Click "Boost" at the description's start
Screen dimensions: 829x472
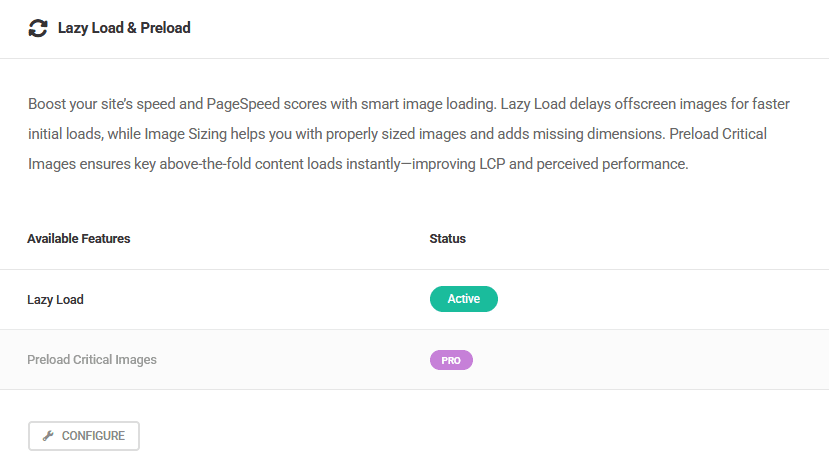click(47, 103)
